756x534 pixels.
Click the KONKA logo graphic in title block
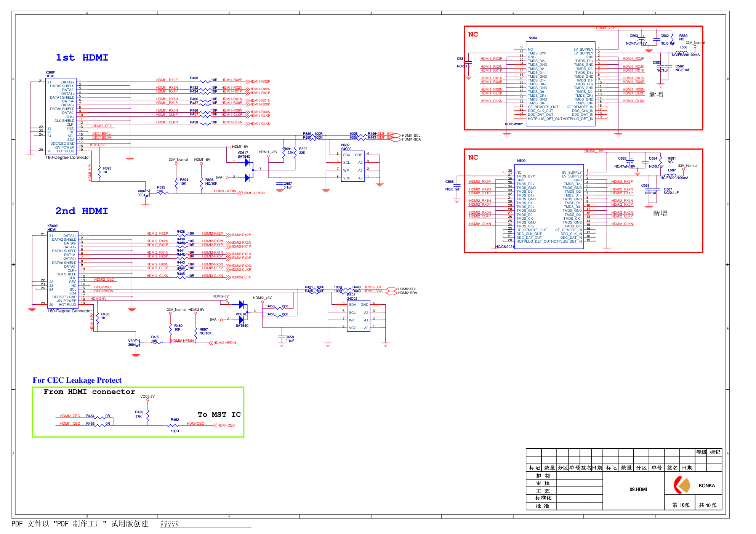point(682,485)
